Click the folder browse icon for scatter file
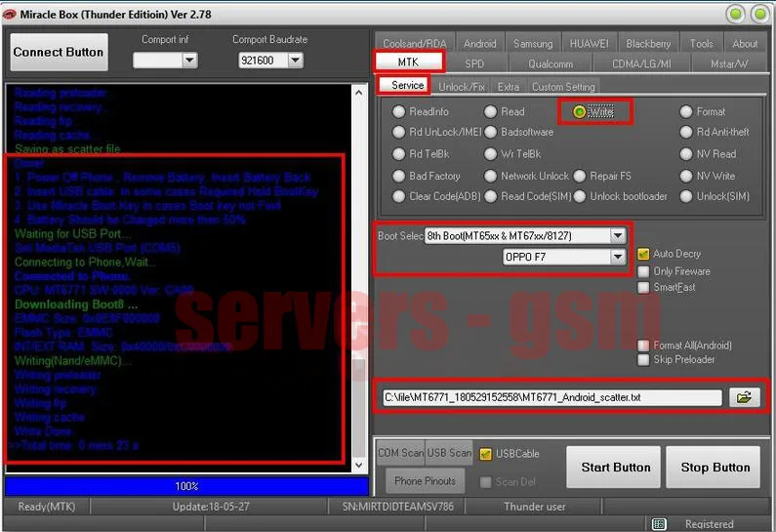 [745, 397]
